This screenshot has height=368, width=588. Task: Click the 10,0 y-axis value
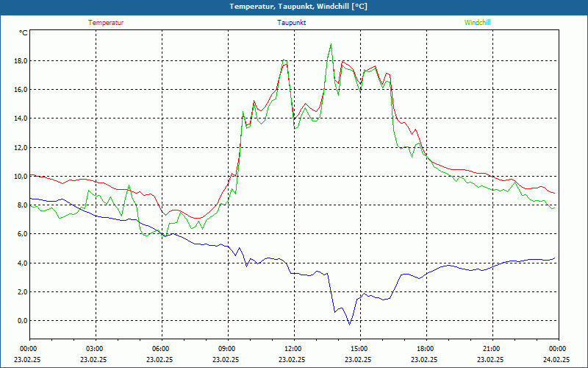click(21, 176)
